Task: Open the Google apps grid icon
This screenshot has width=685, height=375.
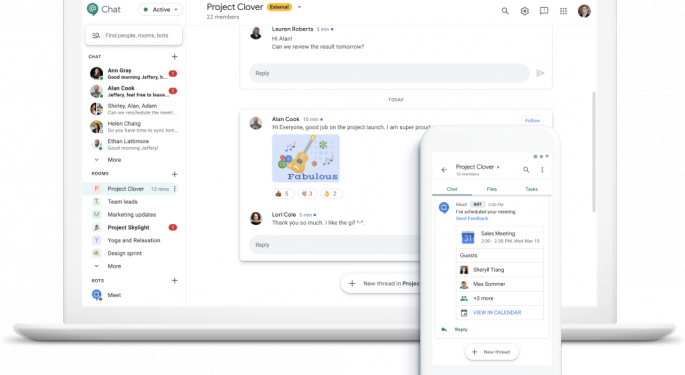Action: point(564,11)
